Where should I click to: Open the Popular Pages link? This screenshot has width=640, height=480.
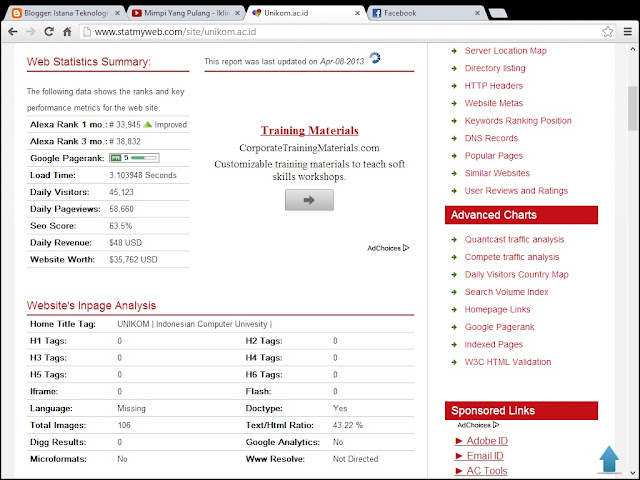493,156
